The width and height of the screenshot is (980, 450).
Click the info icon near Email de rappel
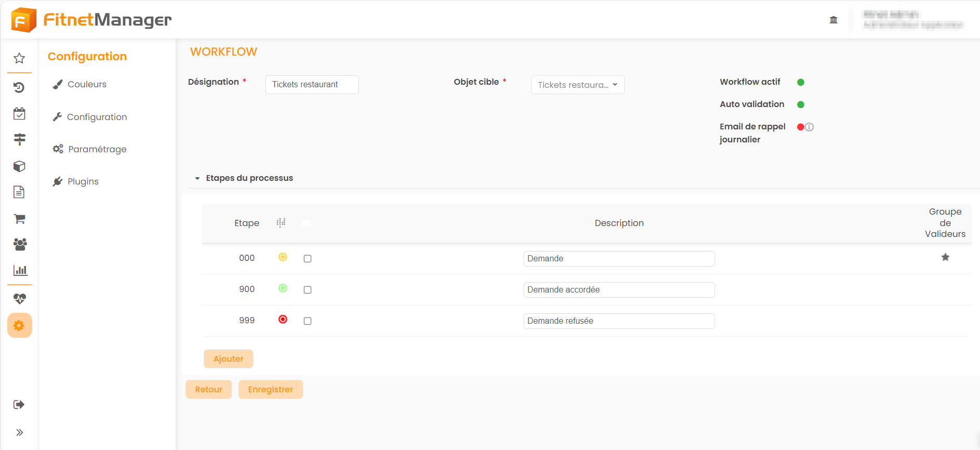point(809,127)
